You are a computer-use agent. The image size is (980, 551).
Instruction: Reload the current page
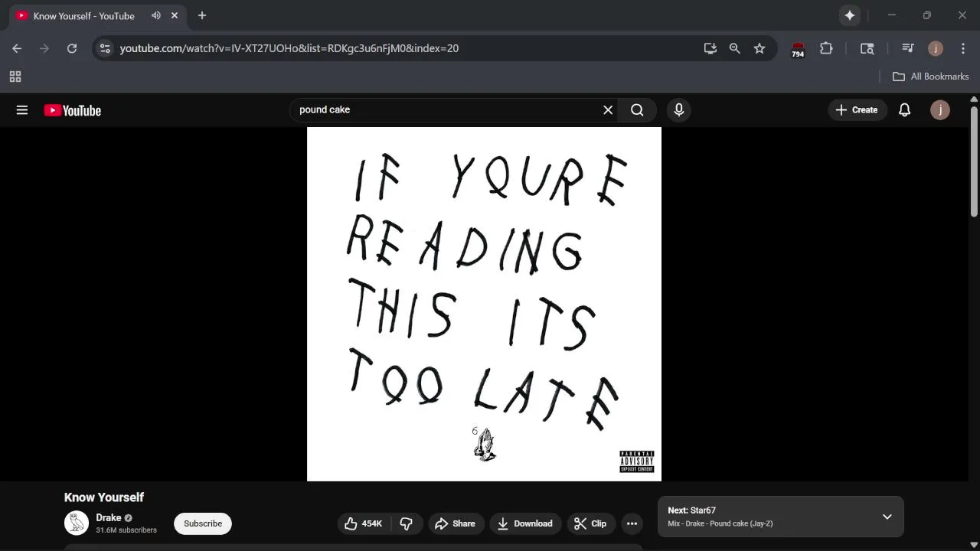click(72, 48)
